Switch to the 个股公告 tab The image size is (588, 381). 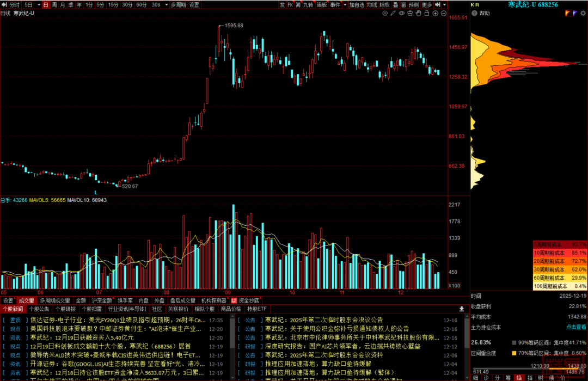pos(39,309)
